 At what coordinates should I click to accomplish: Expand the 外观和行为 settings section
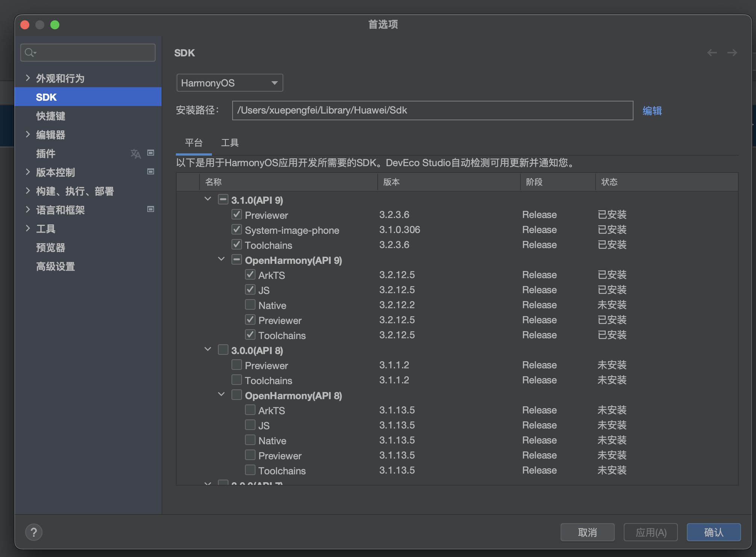pyautogui.click(x=28, y=78)
